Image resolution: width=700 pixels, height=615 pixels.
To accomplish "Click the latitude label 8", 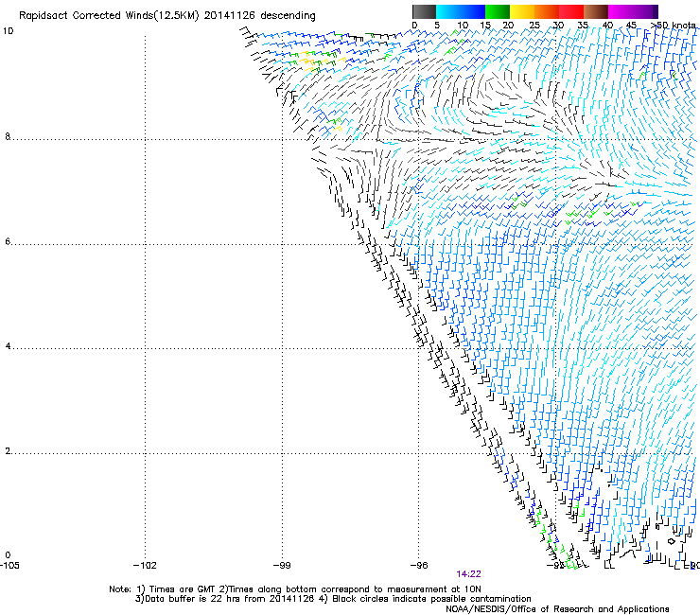I will [8, 136].
